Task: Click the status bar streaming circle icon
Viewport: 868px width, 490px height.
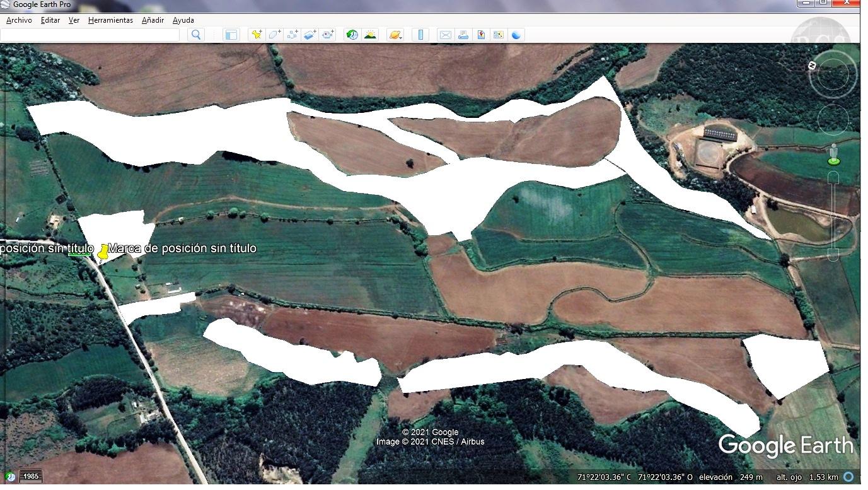Action: point(848,477)
